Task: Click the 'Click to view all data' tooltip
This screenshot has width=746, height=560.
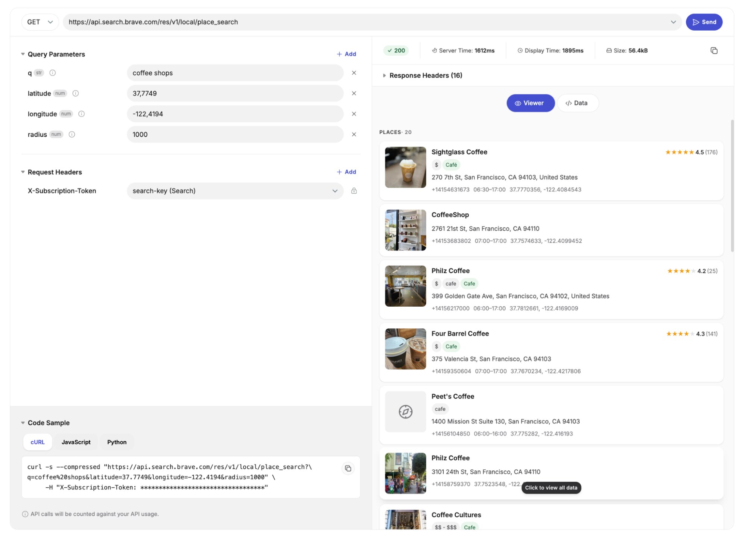Action: point(551,487)
